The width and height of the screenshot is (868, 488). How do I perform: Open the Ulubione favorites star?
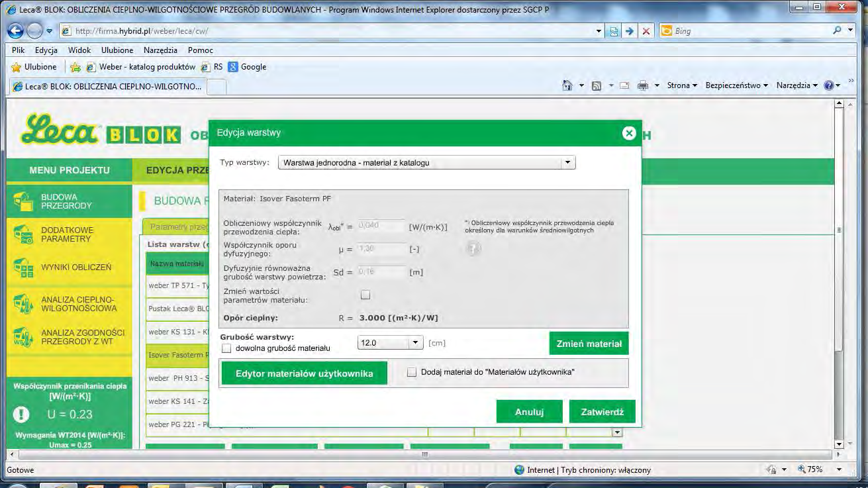click(x=34, y=67)
